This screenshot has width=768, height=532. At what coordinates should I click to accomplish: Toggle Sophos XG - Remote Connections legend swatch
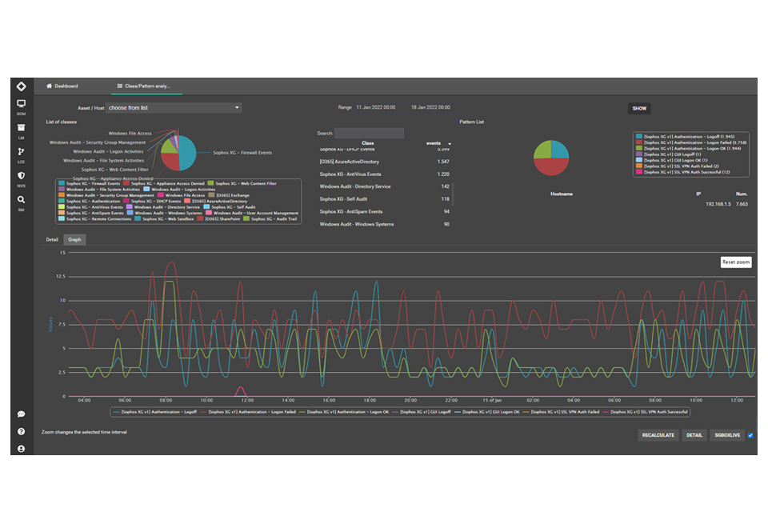click(62, 218)
